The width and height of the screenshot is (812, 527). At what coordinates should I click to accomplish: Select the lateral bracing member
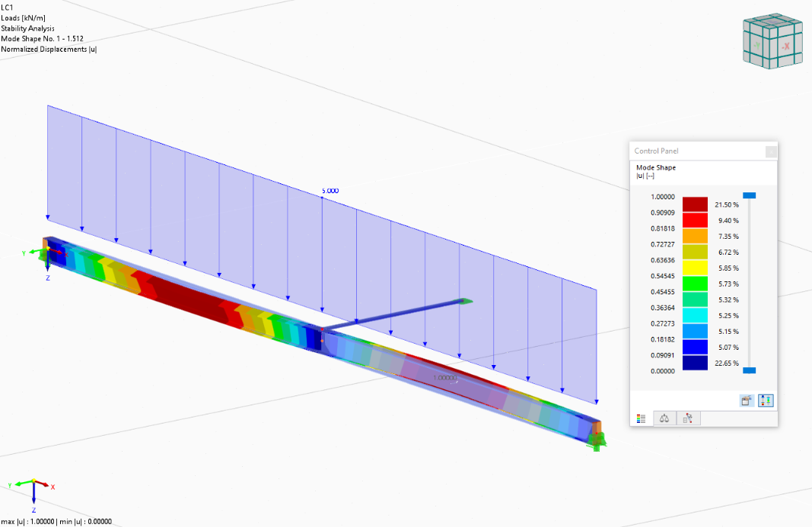coord(393,314)
